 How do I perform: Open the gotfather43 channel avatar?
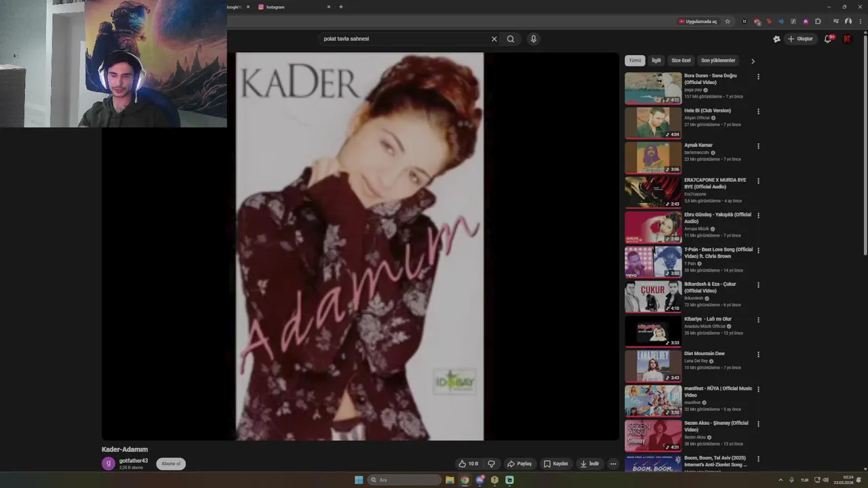coord(108,464)
